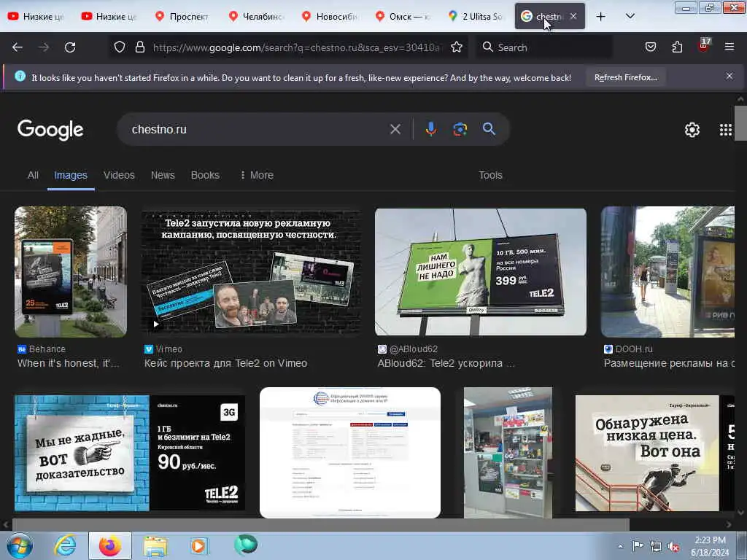
Task: Open 'ABloud62: Tele2 ускорила' caption link
Action: click(446, 363)
